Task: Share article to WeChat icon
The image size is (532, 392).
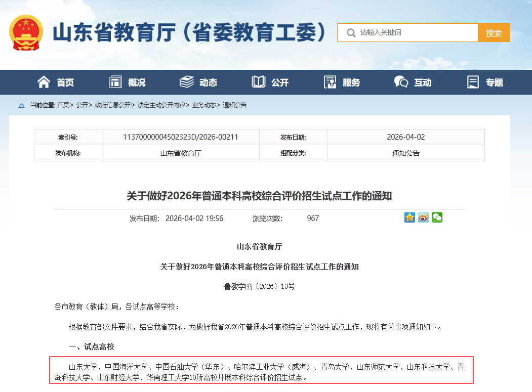Action: click(437, 217)
